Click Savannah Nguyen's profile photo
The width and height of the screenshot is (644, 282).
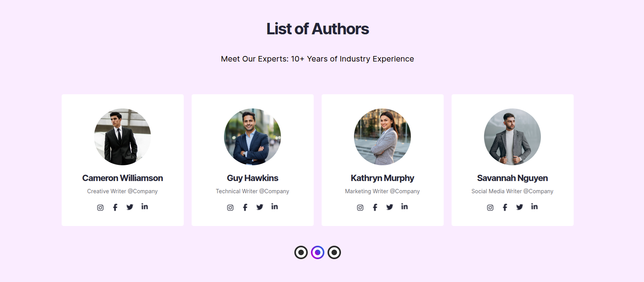512,137
